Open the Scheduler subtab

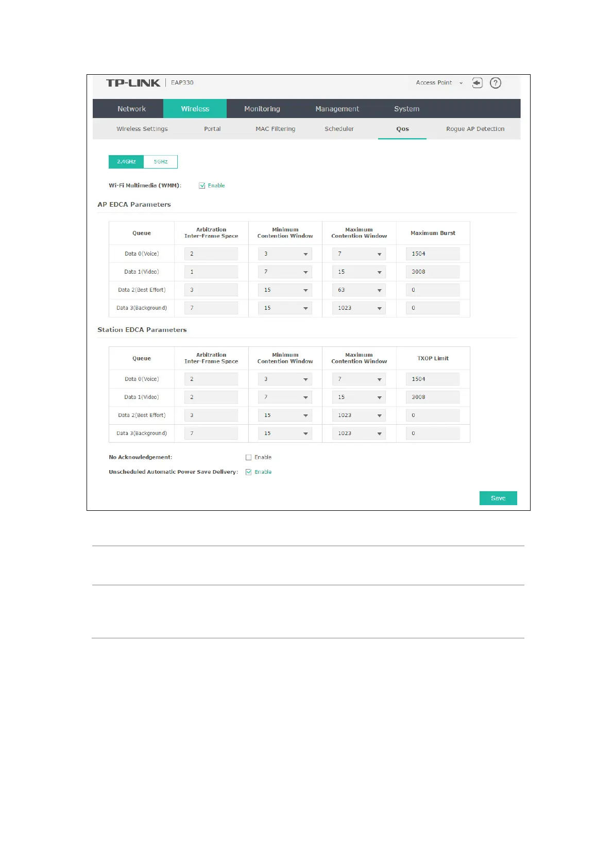point(339,129)
